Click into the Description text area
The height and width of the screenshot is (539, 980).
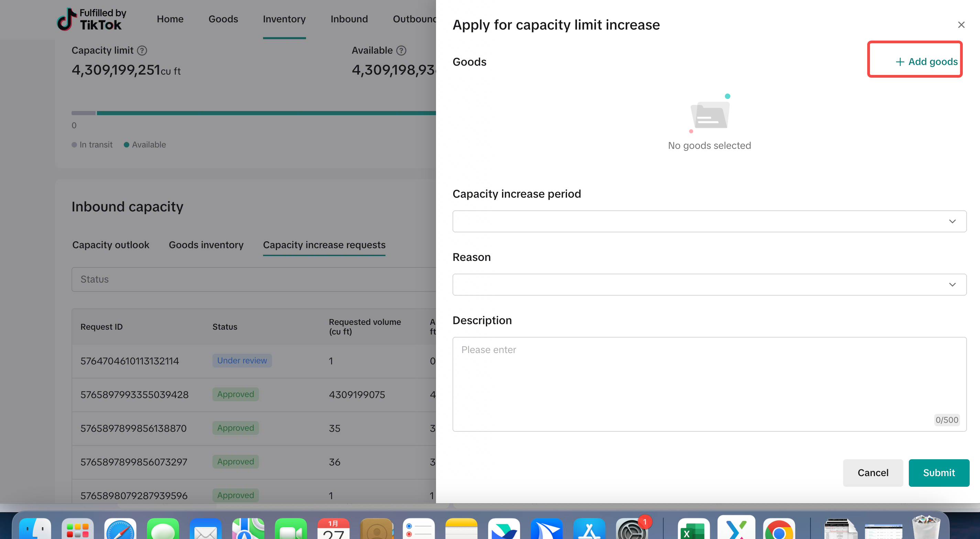click(709, 384)
